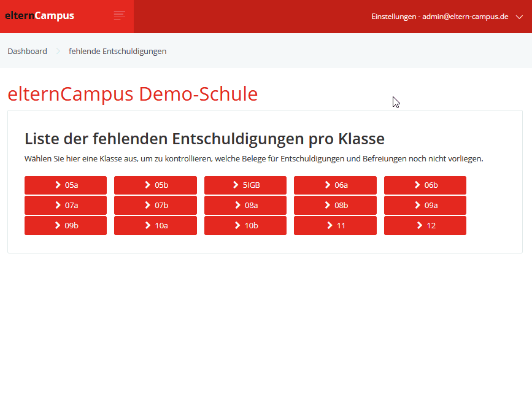Select class 12
The height and width of the screenshot is (402, 532).
[425, 226]
